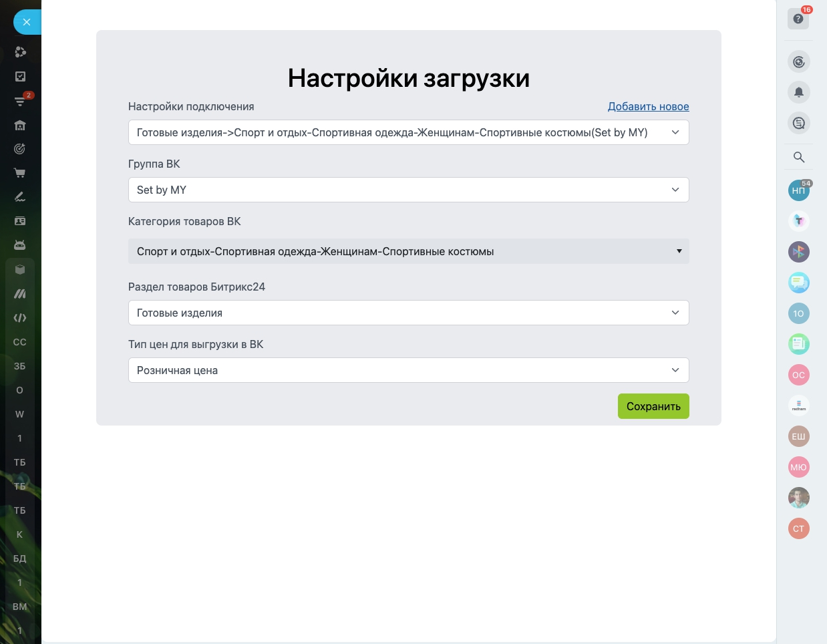Open the contact card icon in sidebar

point(20,221)
